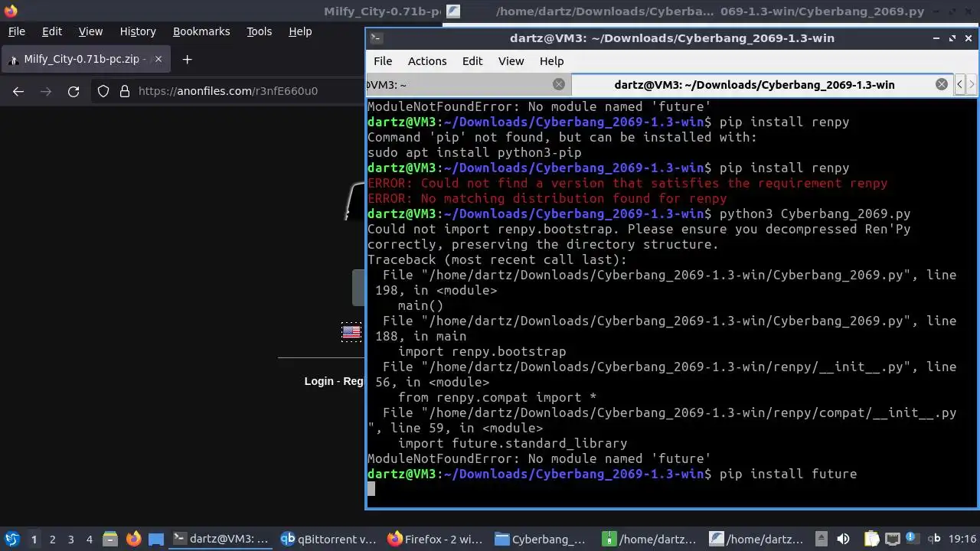Switch to archive manager /home/dartz taskbar entry

pos(651,539)
